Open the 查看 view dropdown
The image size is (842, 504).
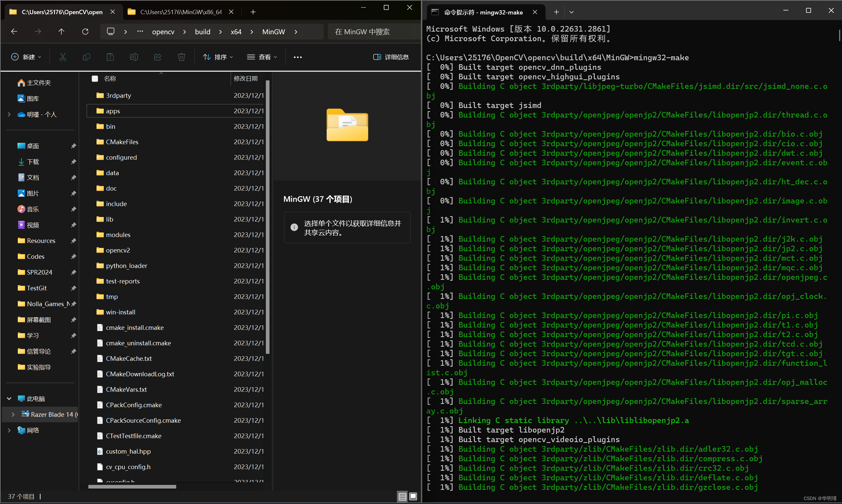pos(262,57)
